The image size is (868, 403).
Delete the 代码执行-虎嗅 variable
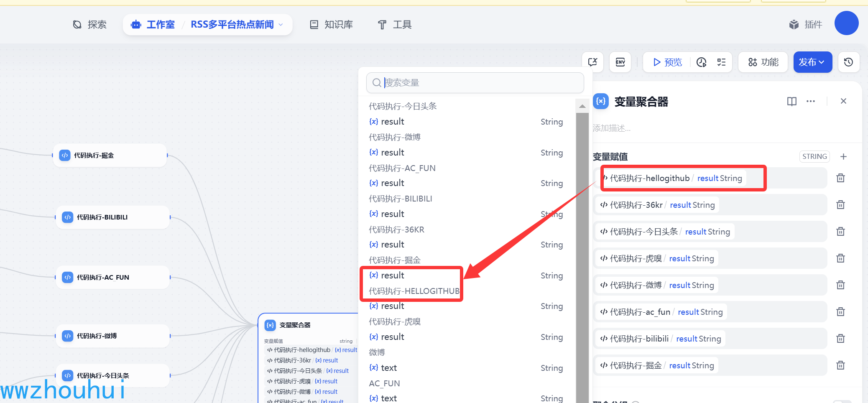coord(840,258)
